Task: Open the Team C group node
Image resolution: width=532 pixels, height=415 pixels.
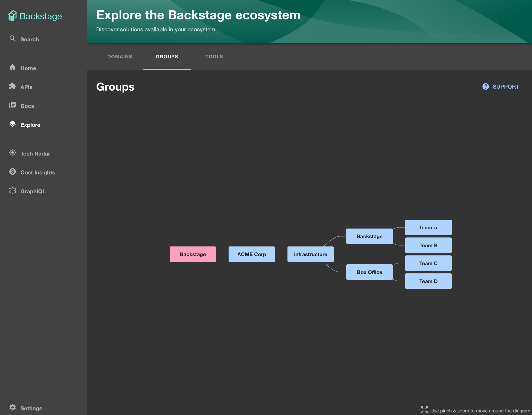Action: (x=429, y=263)
